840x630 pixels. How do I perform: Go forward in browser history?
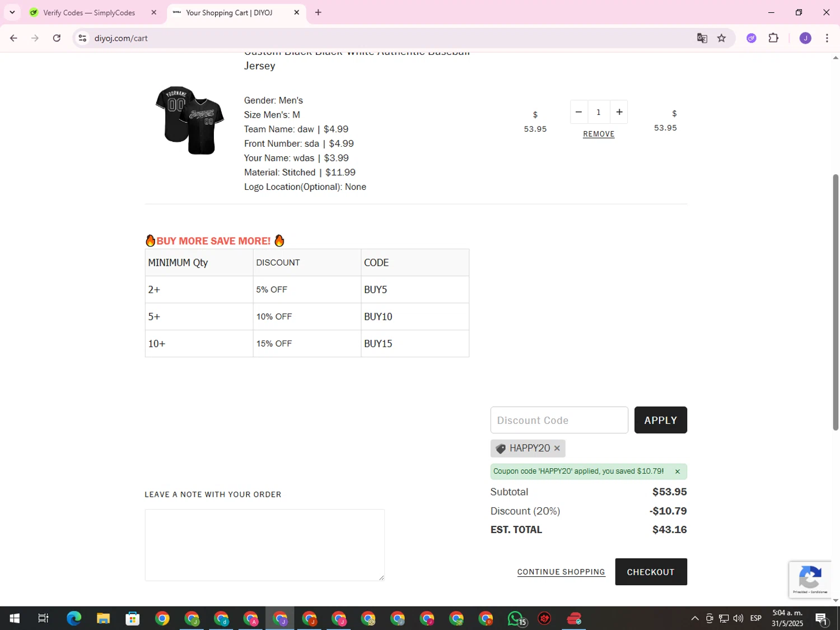point(35,38)
